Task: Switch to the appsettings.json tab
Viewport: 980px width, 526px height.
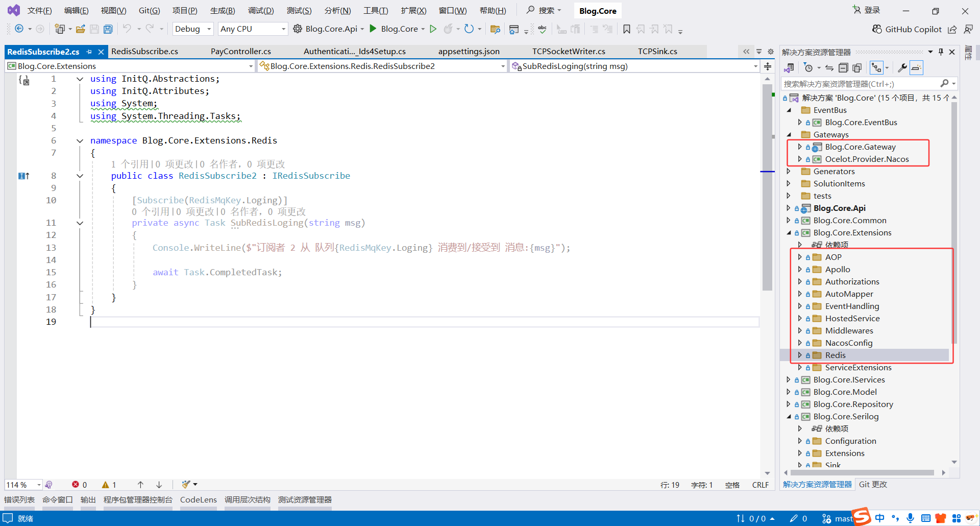Action: coord(469,51)
